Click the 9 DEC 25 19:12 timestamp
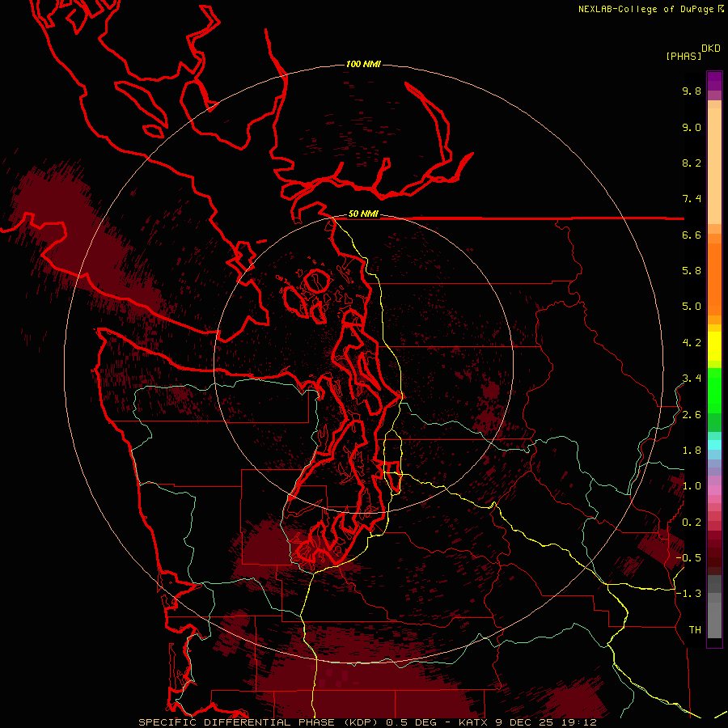Image resolution: width=728 pixels, height=728 pixels. click(x=545, y=722)
